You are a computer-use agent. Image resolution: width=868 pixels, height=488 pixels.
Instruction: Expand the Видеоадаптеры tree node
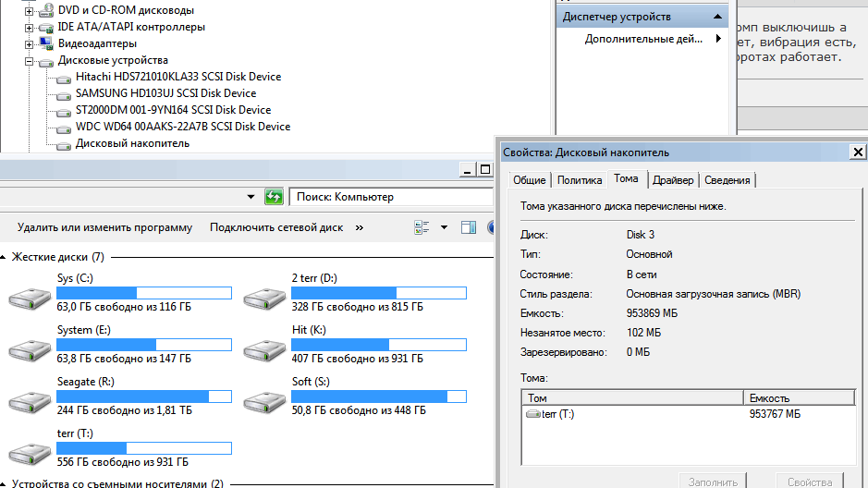[29, 44]
